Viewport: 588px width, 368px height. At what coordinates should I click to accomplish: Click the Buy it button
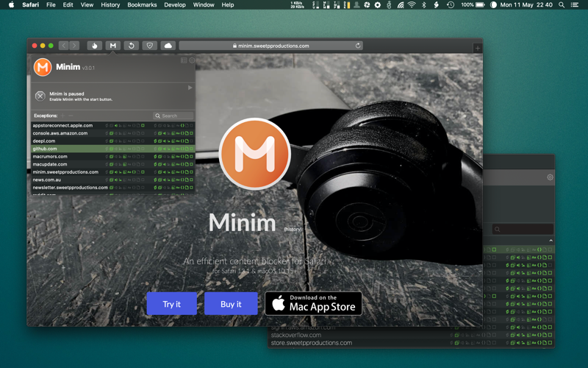pos(231,303)
